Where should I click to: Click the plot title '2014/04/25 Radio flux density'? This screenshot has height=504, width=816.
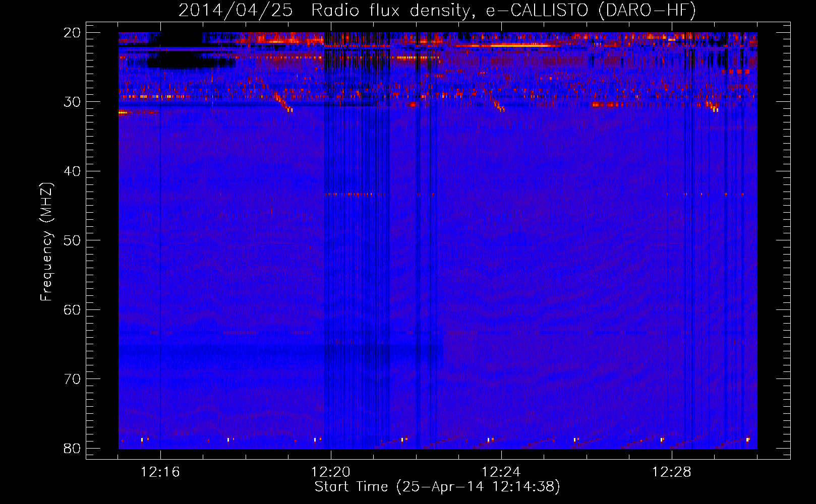[327, 11]
